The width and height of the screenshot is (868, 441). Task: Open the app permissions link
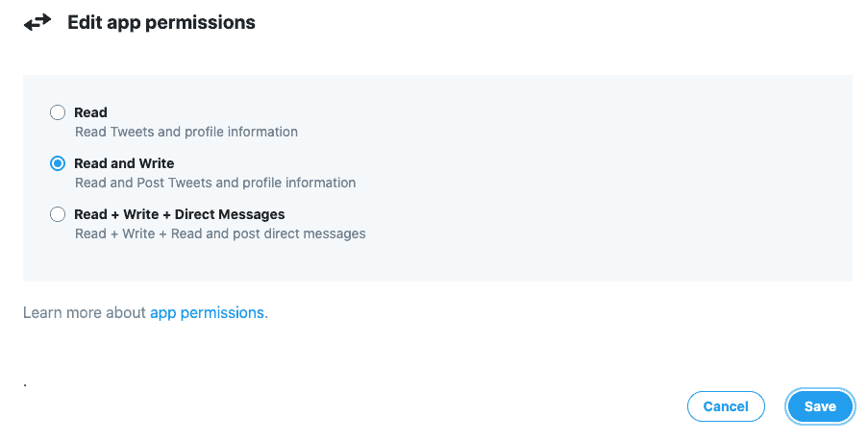(x=207, y=312)
